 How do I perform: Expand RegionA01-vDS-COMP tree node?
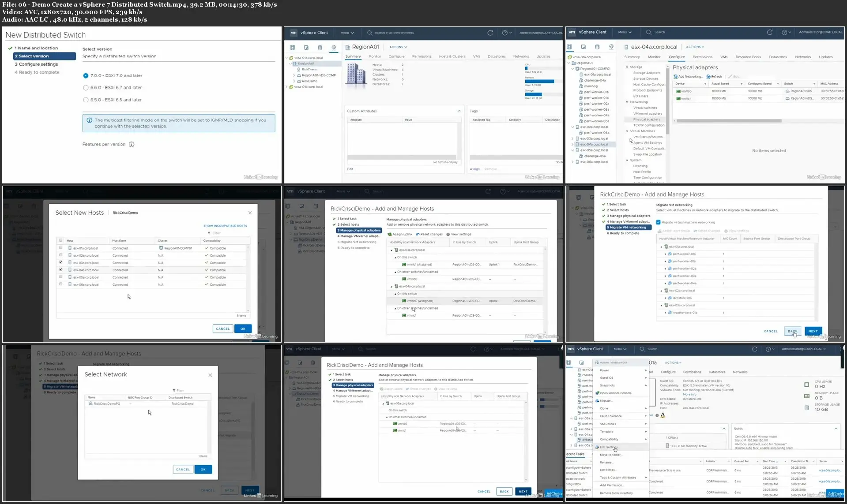pyautogui.click(x=294, y=75)
